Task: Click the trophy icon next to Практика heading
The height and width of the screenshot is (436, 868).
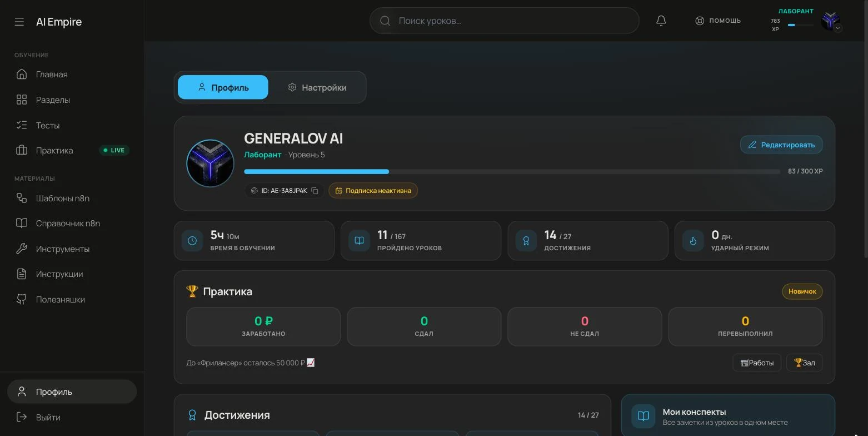Action: click(192, 291)
